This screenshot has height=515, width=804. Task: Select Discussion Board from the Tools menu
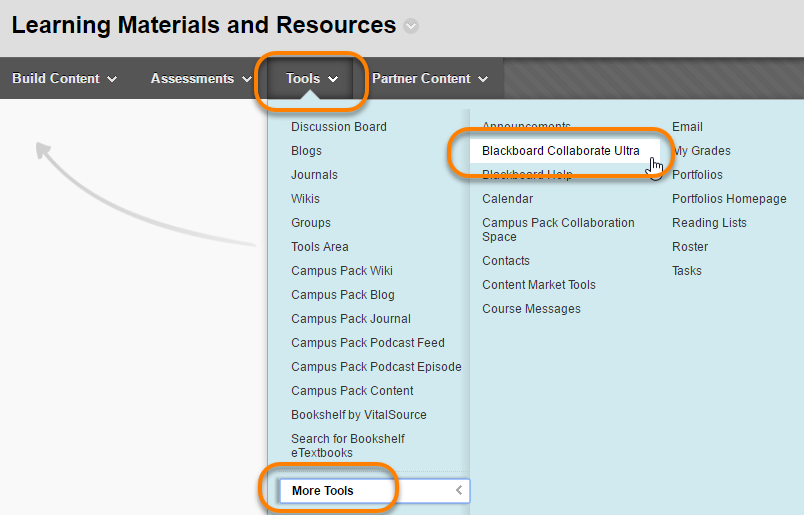[x=339, y=127]
